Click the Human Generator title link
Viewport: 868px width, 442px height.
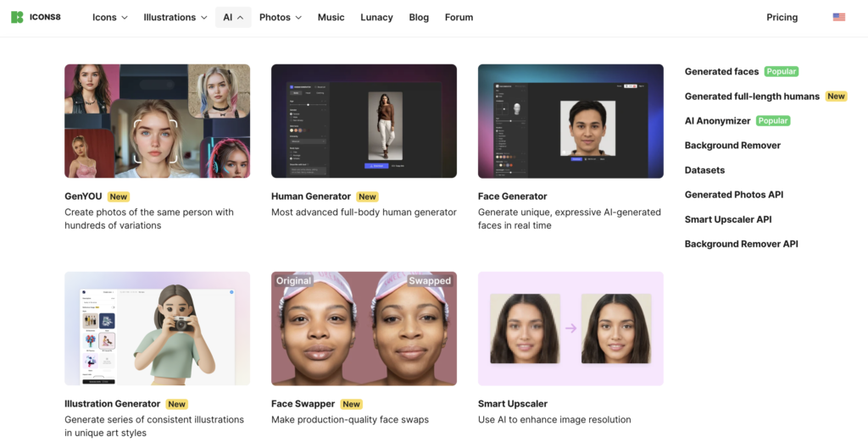pyautogui.click(x=311, y=196)
